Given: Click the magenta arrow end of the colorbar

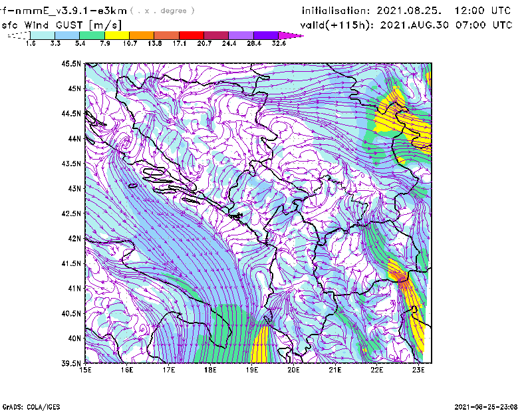Looking at the screenshot, I should tap(291, 35).
